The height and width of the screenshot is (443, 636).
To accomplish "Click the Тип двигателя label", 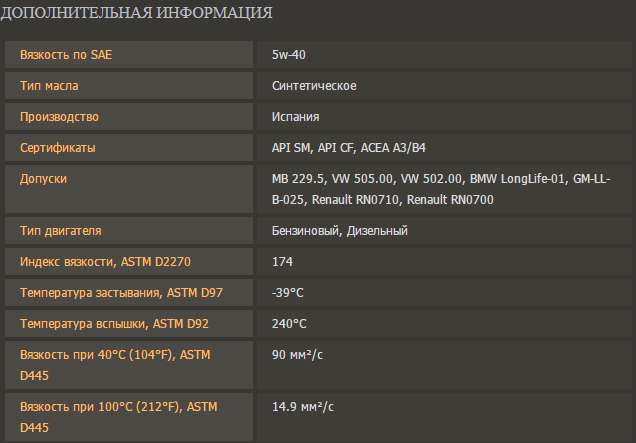I will pyautogui.click(x=61, y=231).
